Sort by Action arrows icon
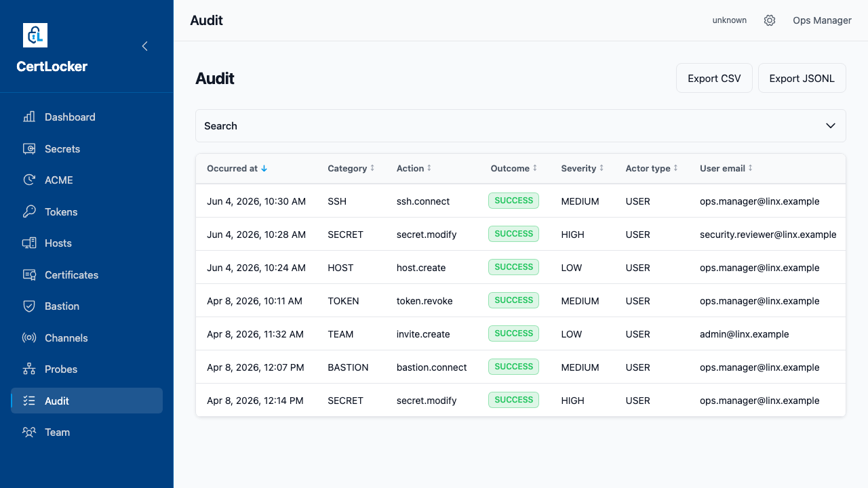This screenshot has width=868, height=488. 429,168
